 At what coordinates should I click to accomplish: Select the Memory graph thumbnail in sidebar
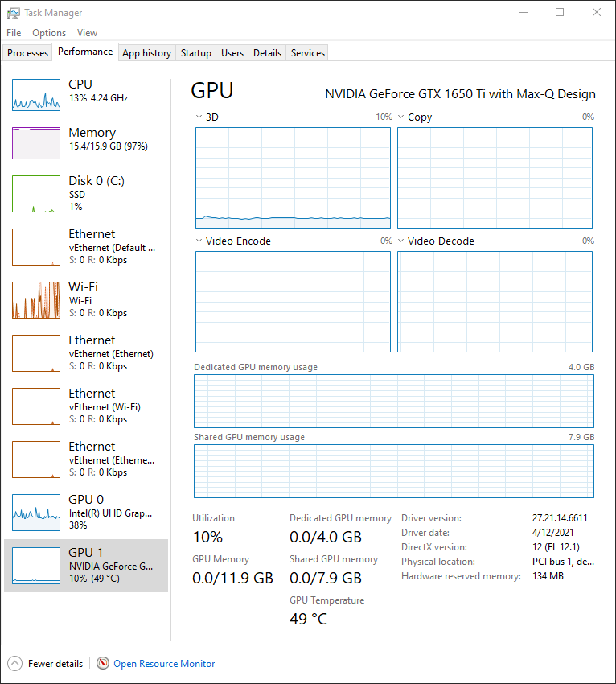click(36, 142)
